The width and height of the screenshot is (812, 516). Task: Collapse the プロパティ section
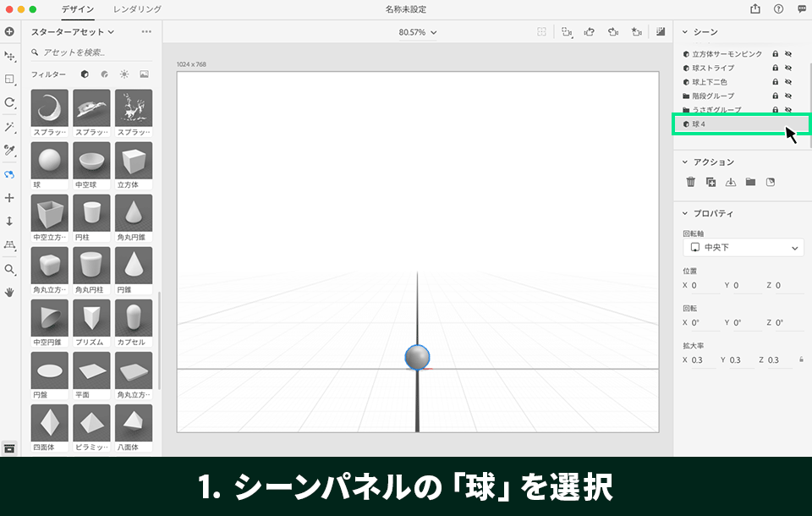pyautogui.click(x=684, y=213)
